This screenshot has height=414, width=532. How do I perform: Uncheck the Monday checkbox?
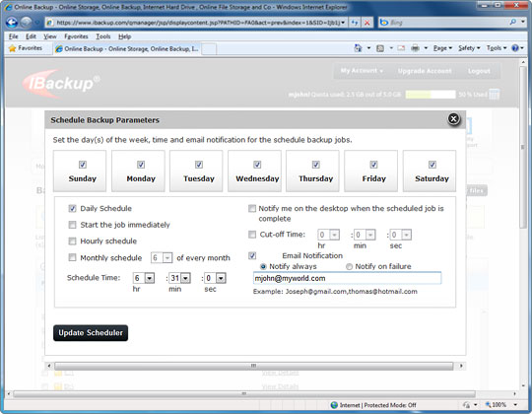pos(141,165)
